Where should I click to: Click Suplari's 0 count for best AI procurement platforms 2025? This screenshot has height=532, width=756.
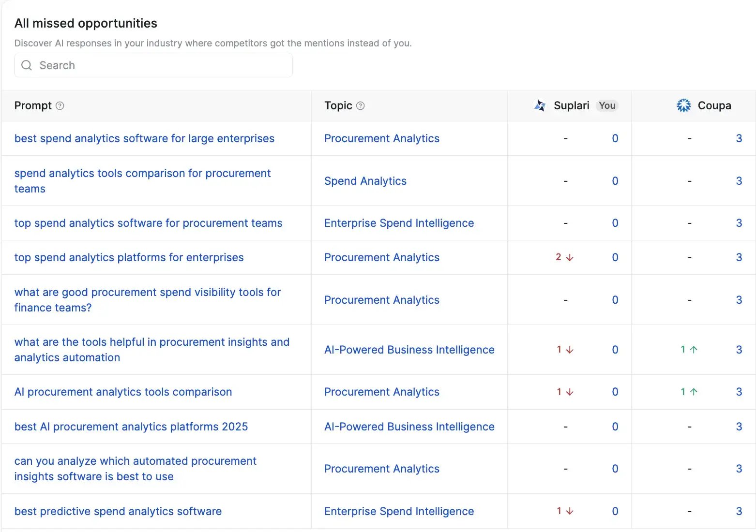click(615, 427)
